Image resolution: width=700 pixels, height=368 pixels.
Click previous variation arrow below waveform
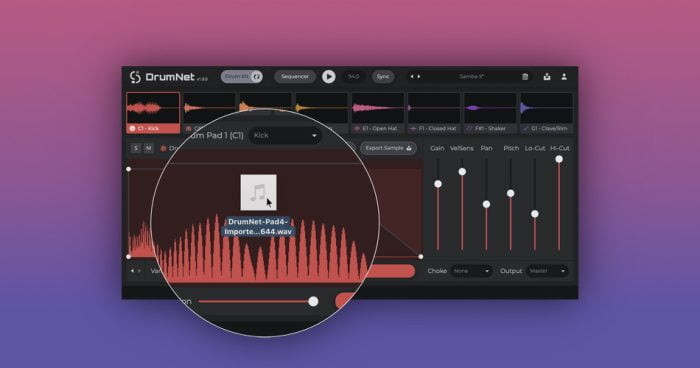[132, 271]
